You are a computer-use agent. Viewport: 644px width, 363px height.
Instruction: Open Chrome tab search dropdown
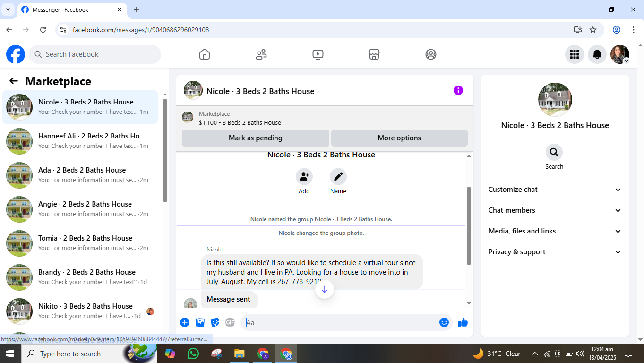[8, 9]
